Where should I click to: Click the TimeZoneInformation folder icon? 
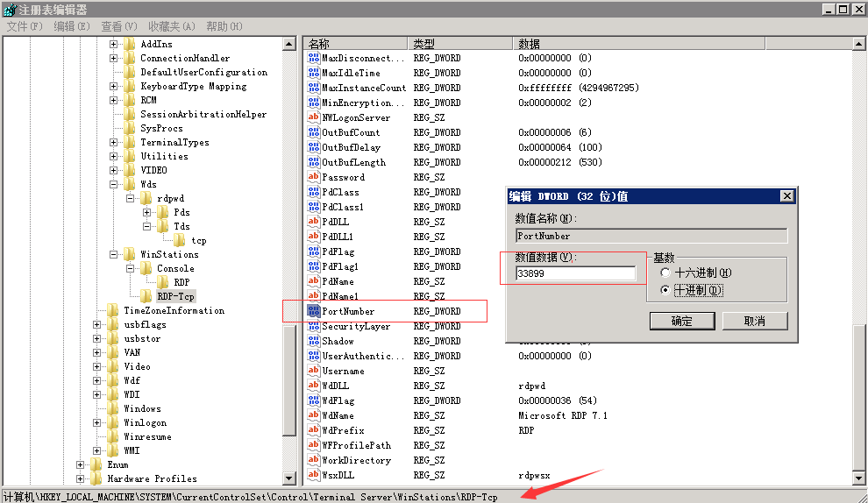click(113, 310)
